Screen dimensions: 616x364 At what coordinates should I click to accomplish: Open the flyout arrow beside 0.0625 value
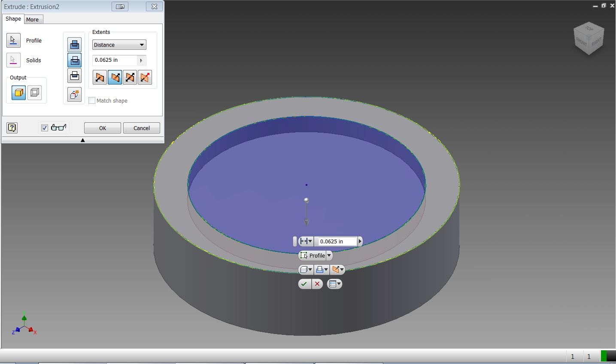pos(141,60)
